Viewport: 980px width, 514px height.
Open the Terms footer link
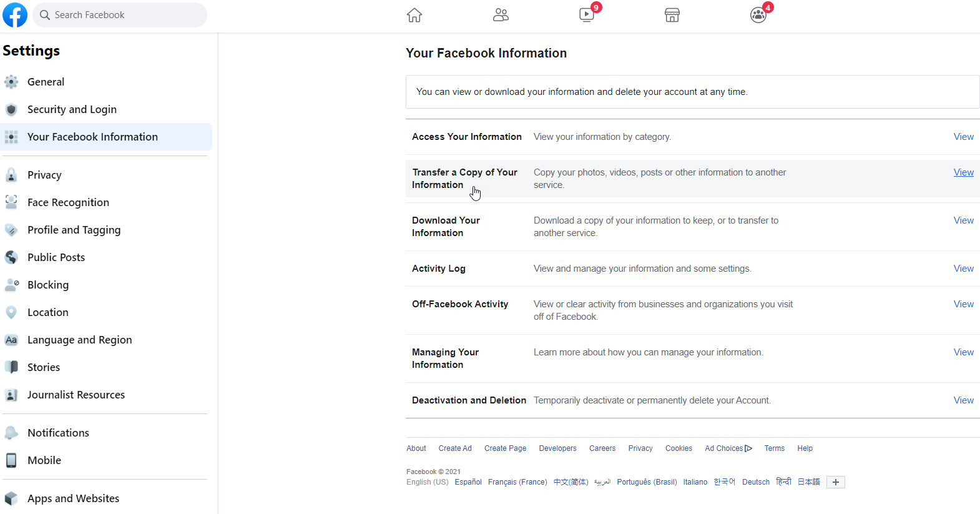point(775,448)
